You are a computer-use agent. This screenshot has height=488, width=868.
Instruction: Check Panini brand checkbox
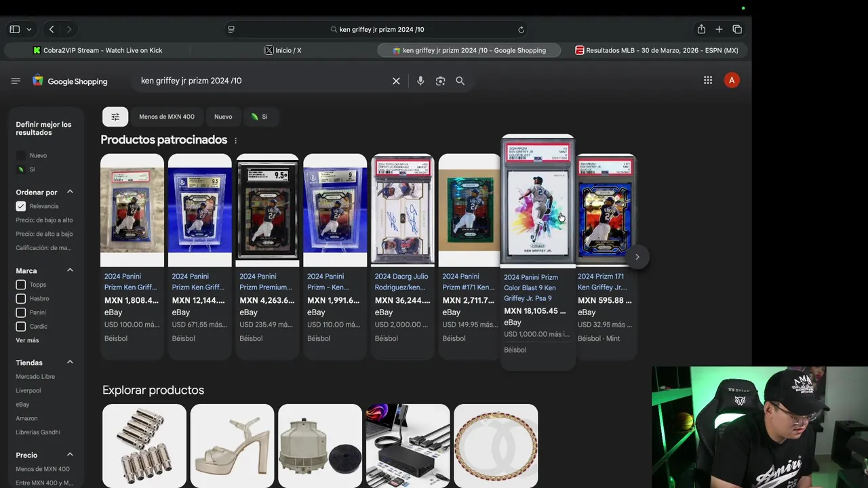tap(21, 312)
